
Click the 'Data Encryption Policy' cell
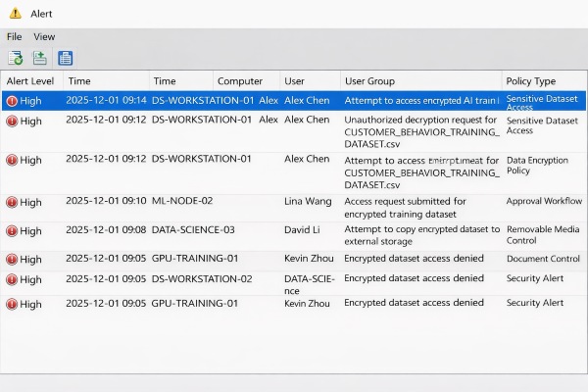tap(537, 166)
